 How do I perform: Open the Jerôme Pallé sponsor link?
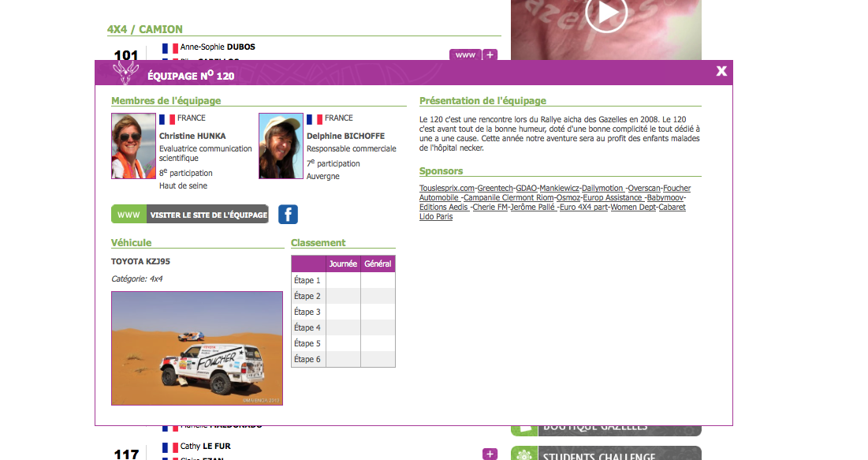pos(533,208)
